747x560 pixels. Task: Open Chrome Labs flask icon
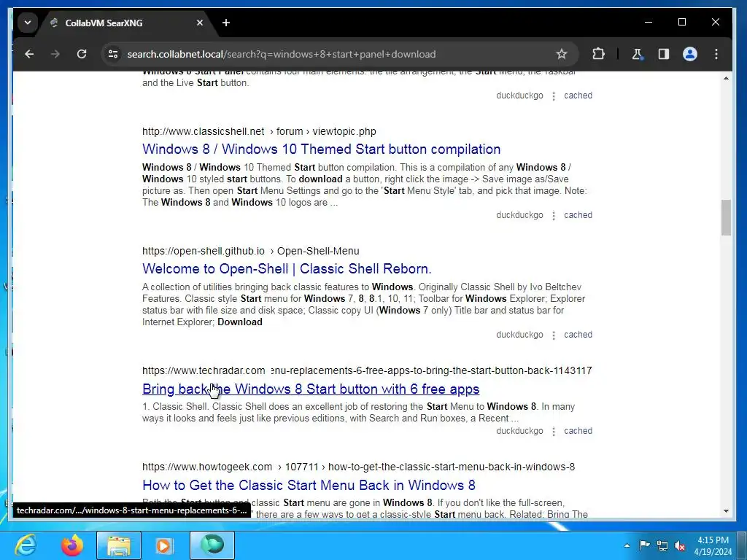pyautogui.click(x=638, y=54)
